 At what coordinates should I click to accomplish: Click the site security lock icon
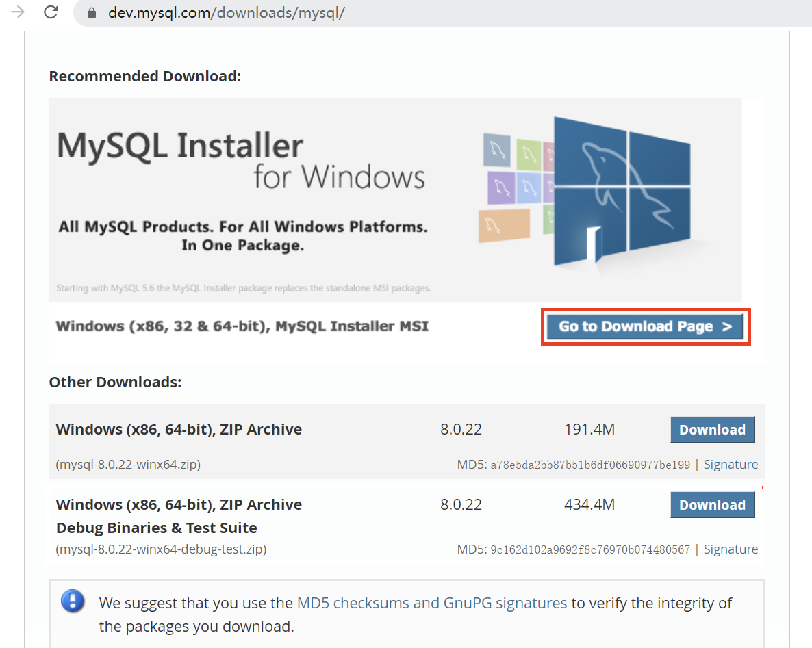92,13
